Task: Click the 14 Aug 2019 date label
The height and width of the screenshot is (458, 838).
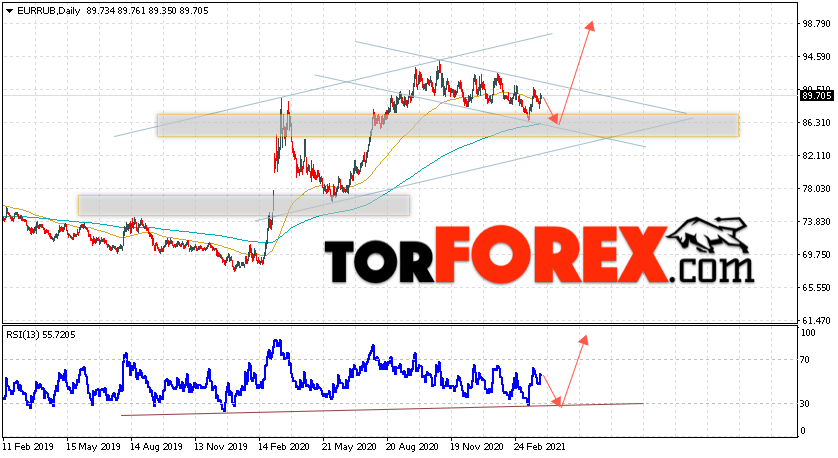Action: pyautogui.click(x=157, y=446)
